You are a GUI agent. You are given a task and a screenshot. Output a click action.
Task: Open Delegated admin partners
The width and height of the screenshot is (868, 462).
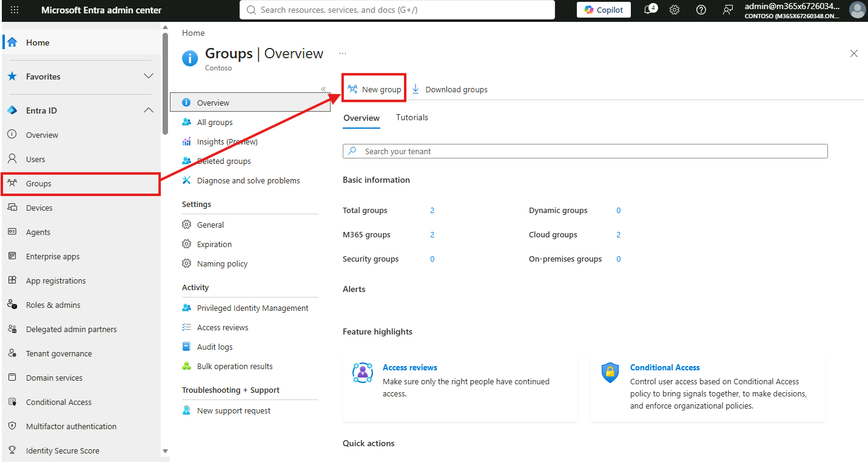pos(81,329)
